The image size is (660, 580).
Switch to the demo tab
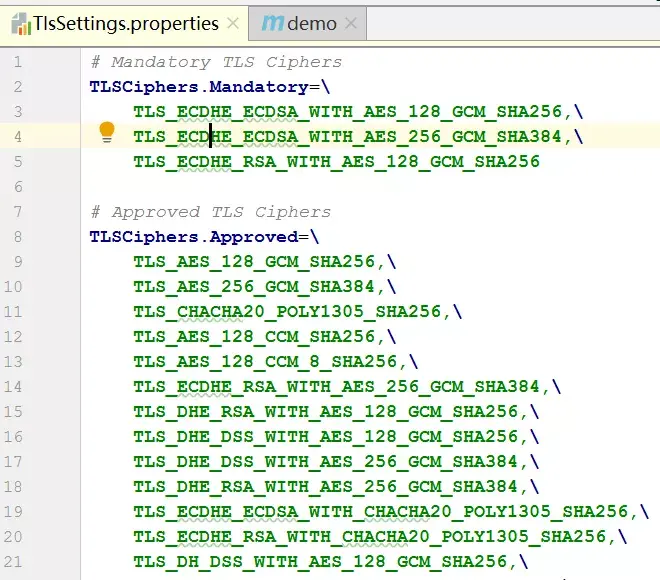[x=307, y=24]
